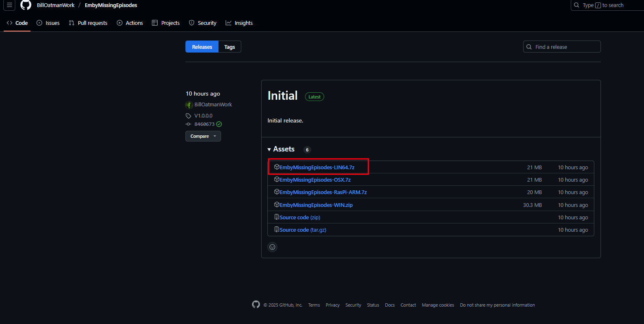Screen dimensions: 644x324
Task: Select the Releases tab
Action: pyautogui.click(x=202, y=47)
